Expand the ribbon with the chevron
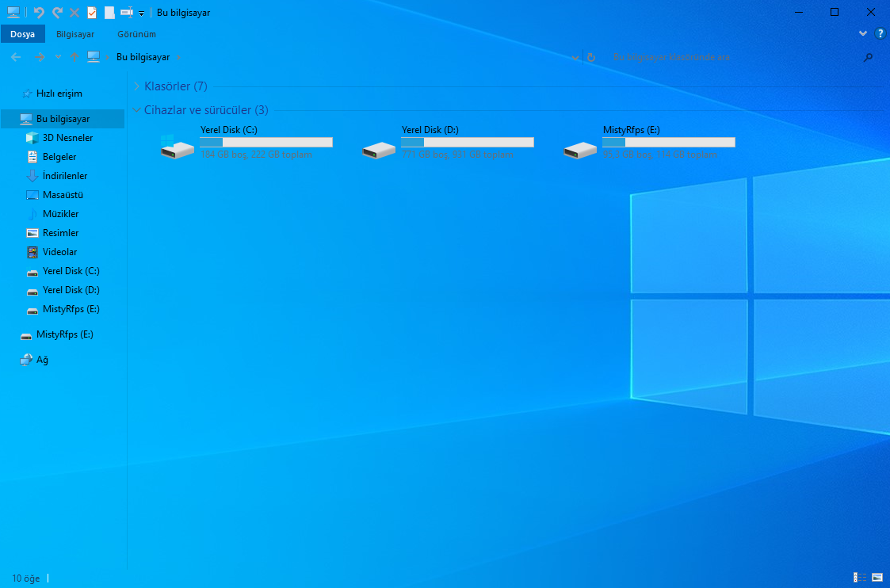Image resolution: width=890 pixels, height=588 pixels. coord(863,33)
